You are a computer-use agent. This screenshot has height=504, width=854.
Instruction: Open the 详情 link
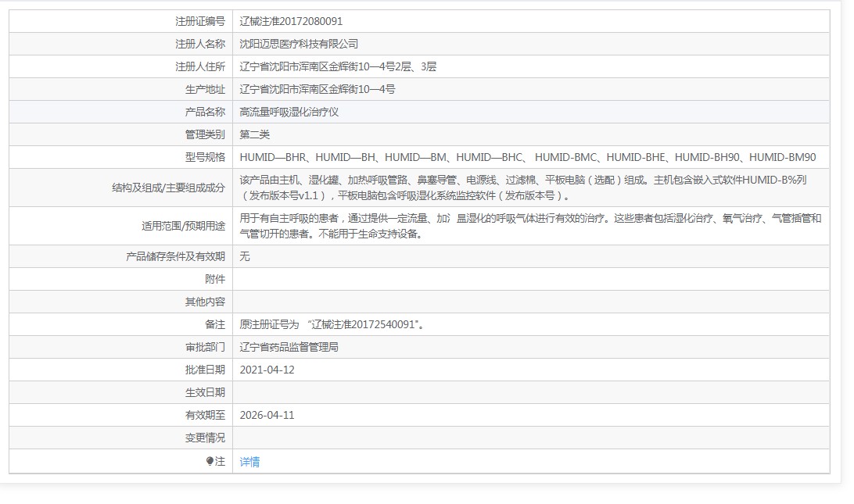(x=249, y=462)
